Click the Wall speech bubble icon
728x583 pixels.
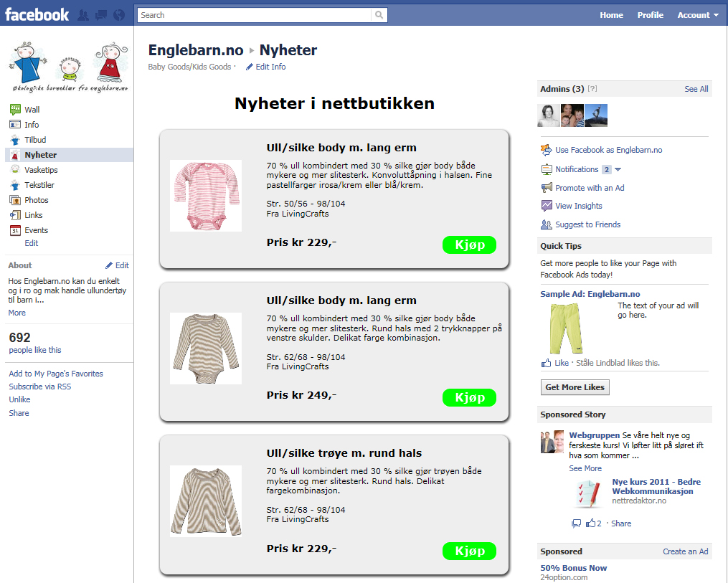15,110
